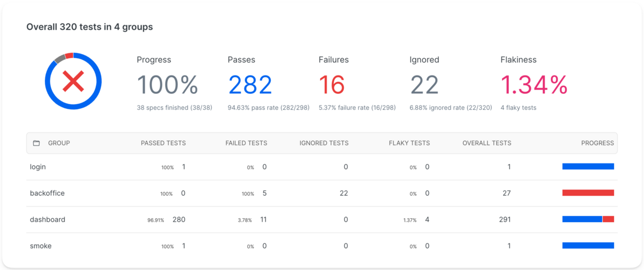Open the backoffice group row
The height and width of the screenshot is (270, 644).
(x=321, y=193)
